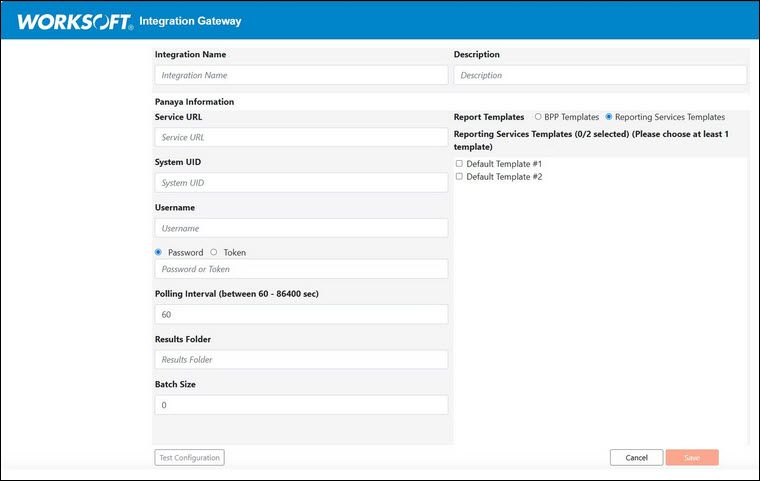Image resolution: width=760 pixels, height=481 pixels.
Task: Click the Panaya Information section heading
Action: coord(194,102)
